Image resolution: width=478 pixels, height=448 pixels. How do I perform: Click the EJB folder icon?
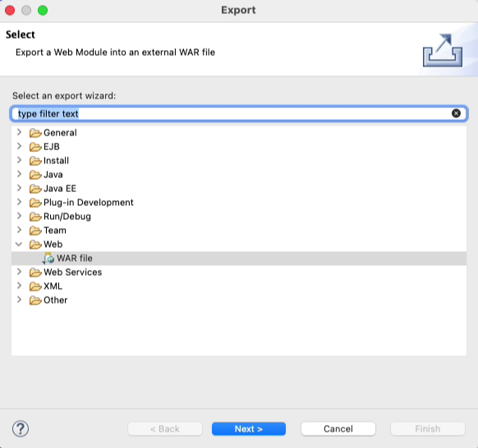tap(35, 147)
